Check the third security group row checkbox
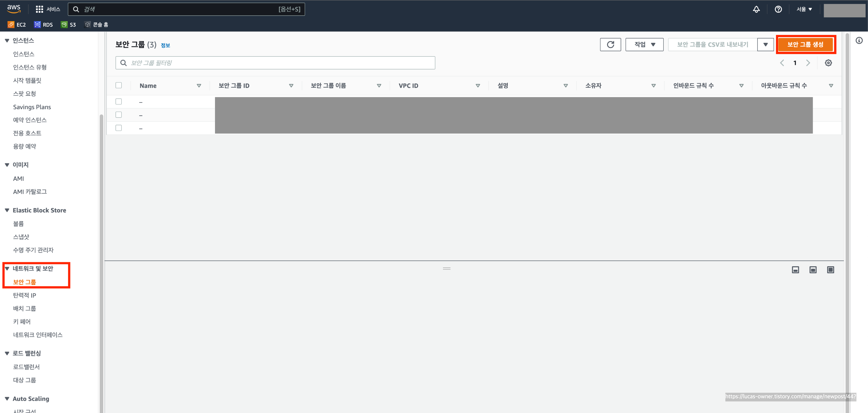The height and width of the screenshot is (413, 868). [x=119, y=128]
